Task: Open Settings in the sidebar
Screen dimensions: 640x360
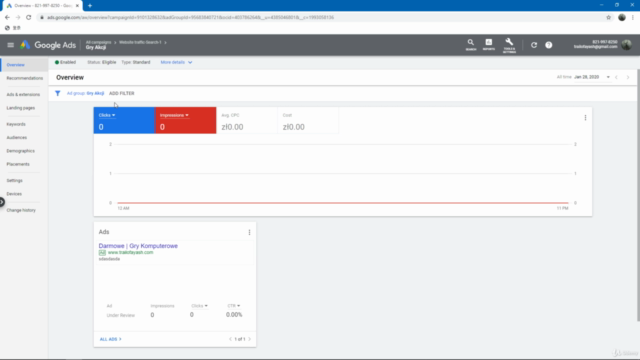Action: pyautogui.click(x=14, y=180)
